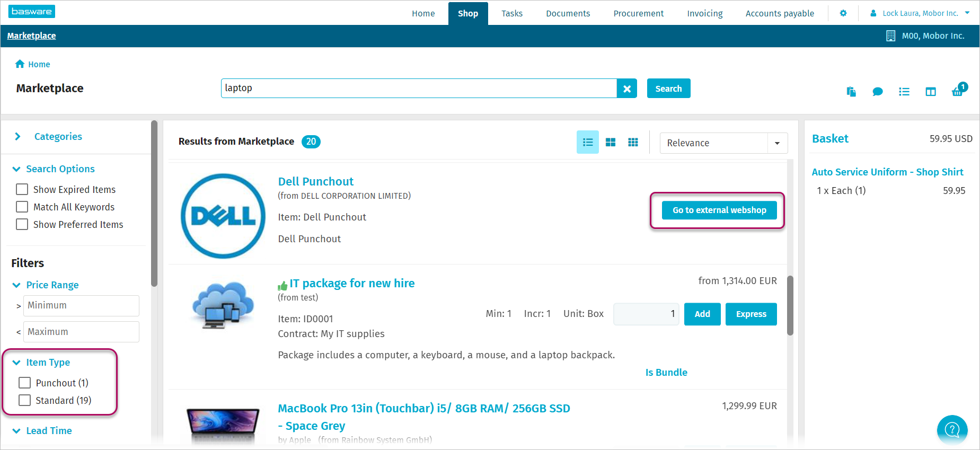The width and height of the screenshot is (980, 450).
Task: Open the chat comments icon
Action: pyautogui.click(x=878, y=92)
